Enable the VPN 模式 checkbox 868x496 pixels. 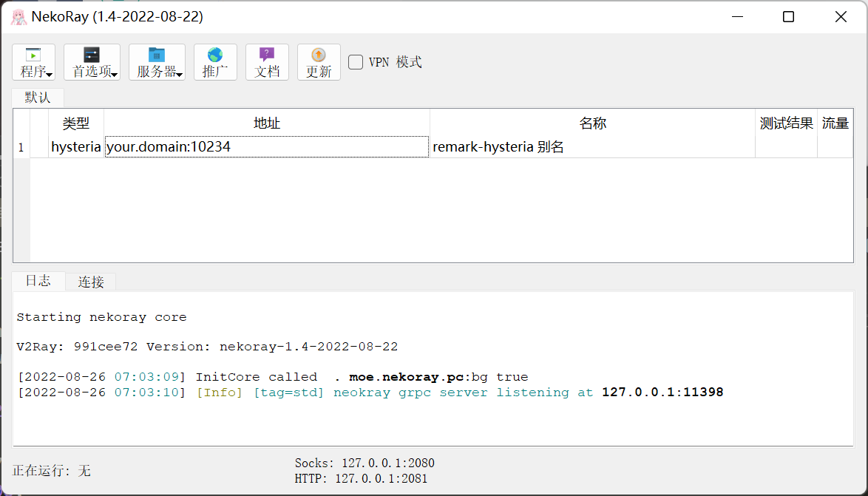click(356, 62)
